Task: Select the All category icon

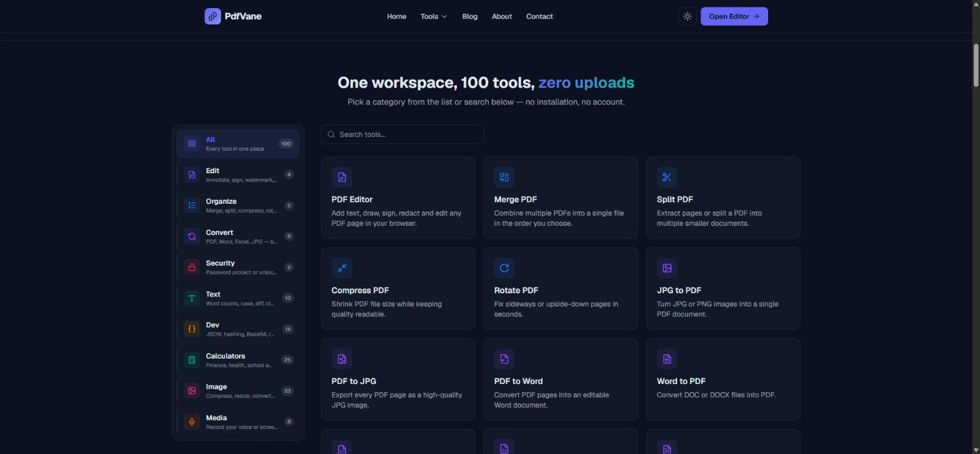Action: tap(192, 144)
